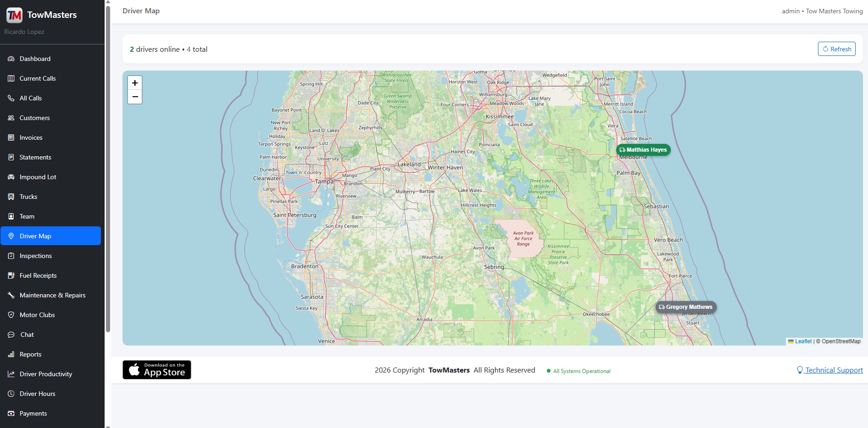Select Statements in the sidebar
Viewport: 868px width, 428px height.
[50, 157]
